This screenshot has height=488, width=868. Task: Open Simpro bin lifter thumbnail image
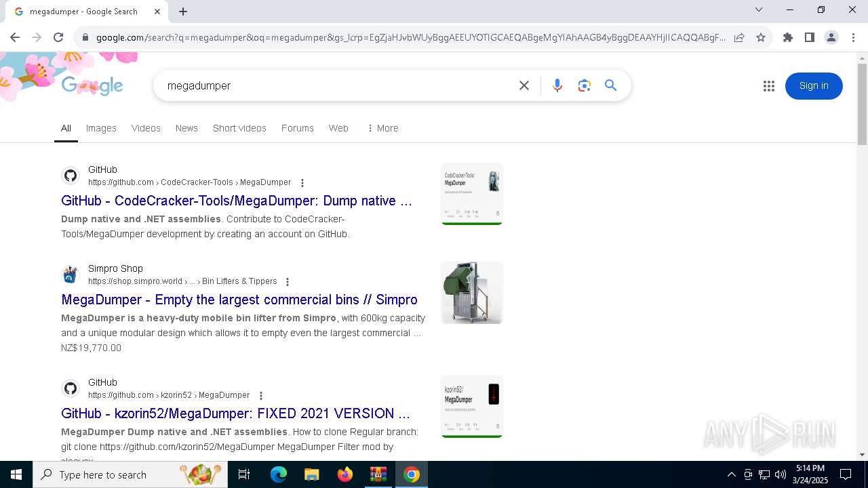click(x=472, y=293)
